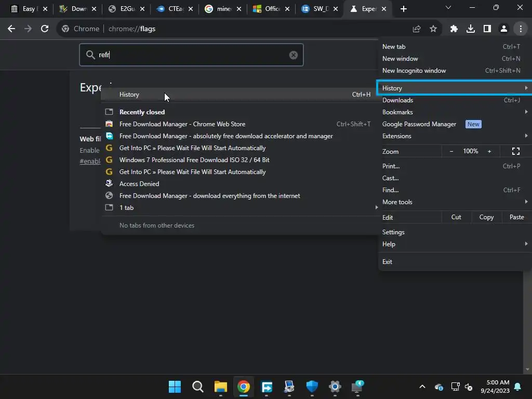Increase zoom with the plus button

(x=489, y=151)
